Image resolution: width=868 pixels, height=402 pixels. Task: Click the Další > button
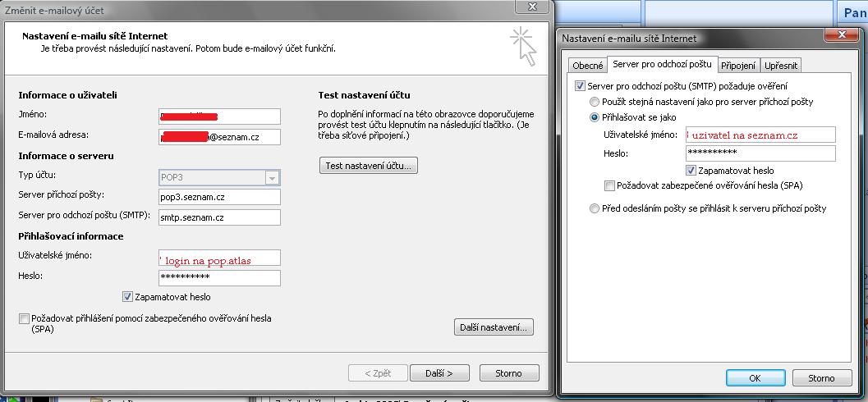(439, 373)
